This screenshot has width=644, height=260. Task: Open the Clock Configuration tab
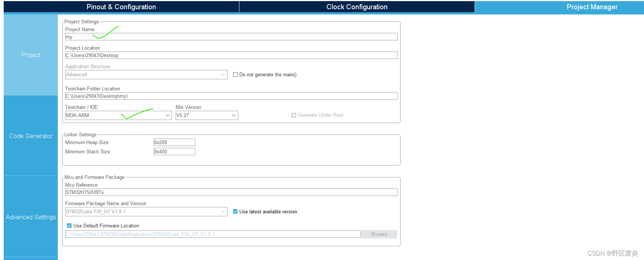tap(357, 7)
